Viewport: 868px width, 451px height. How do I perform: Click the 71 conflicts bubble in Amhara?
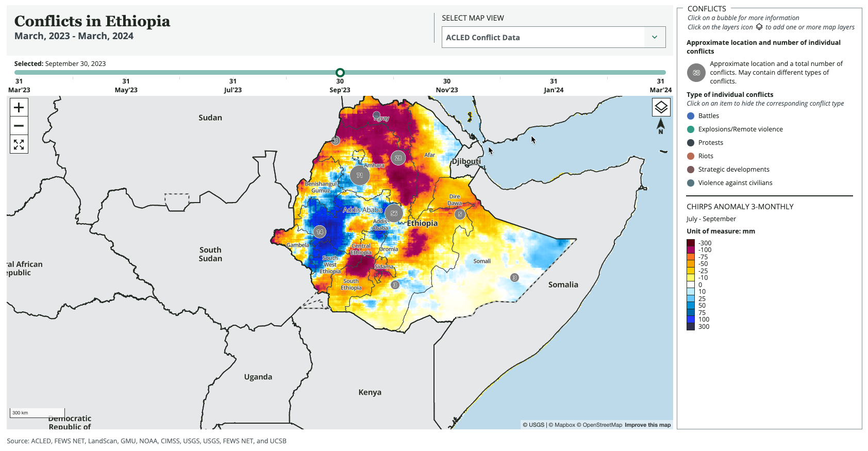click(360, 175)
